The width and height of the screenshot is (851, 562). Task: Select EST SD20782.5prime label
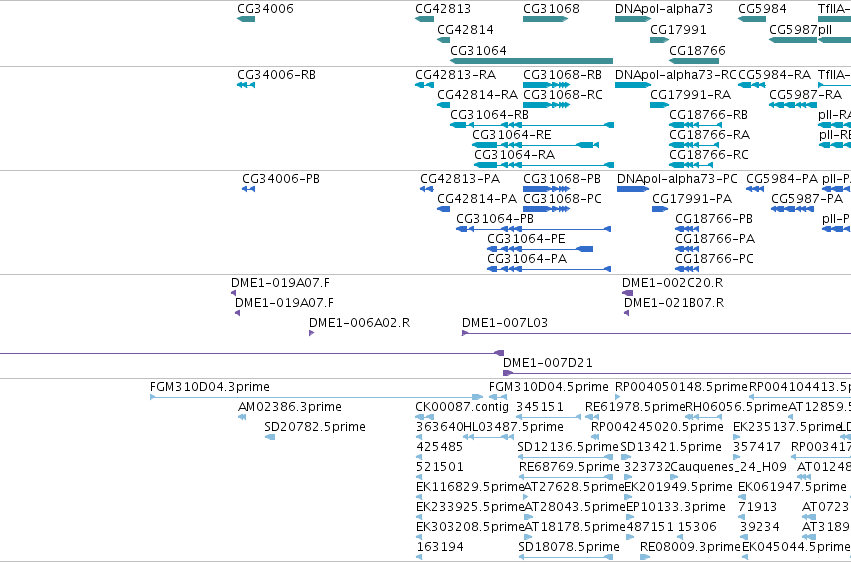coord(315,427)
